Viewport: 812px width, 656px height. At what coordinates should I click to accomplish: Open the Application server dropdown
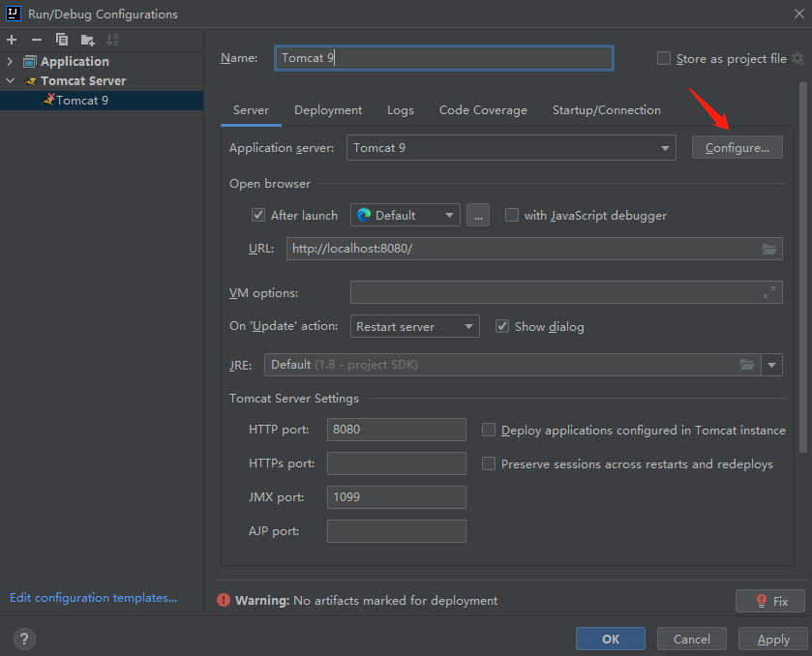click(x=511, y=148)
